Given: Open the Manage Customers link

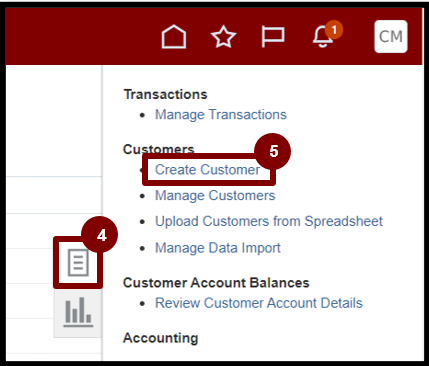Looking at the screenshot, I should [x=215, y=196].
